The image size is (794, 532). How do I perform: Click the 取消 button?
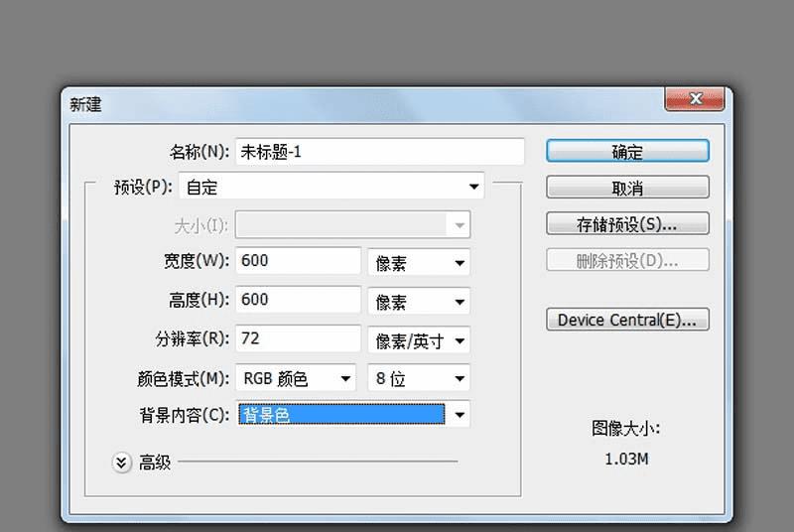coord(627,188)
